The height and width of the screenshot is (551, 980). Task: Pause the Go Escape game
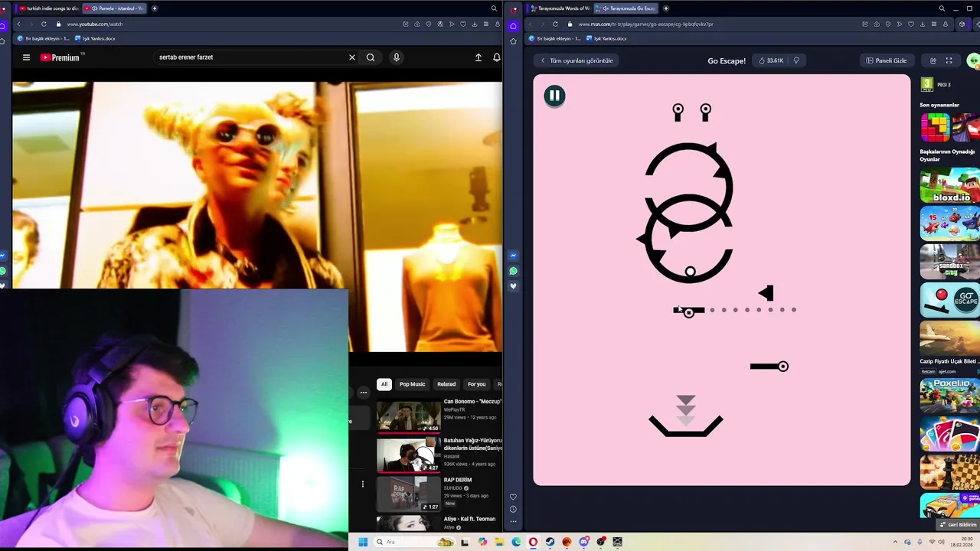pyautogui.click(x=554, y=96)
